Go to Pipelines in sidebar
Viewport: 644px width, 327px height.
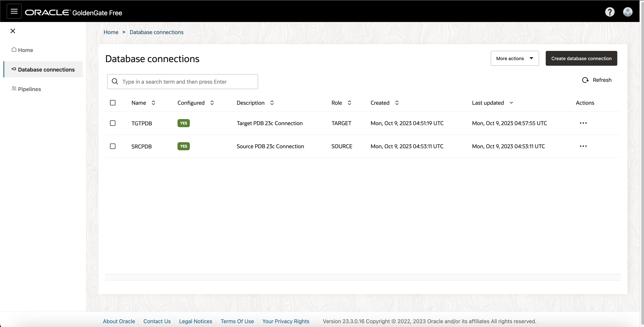(29, 89)
